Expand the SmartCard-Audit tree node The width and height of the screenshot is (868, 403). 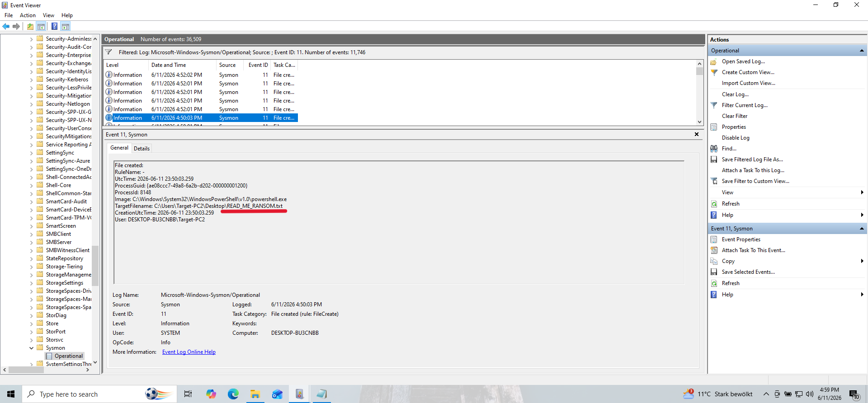coord(31,201)
